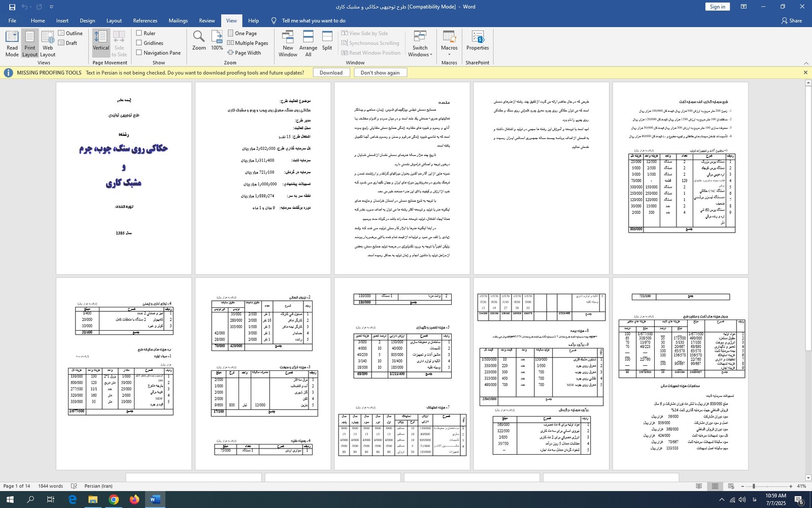Select Print Layout view
This screenshot has width=812, height=508.
(30, 44)
